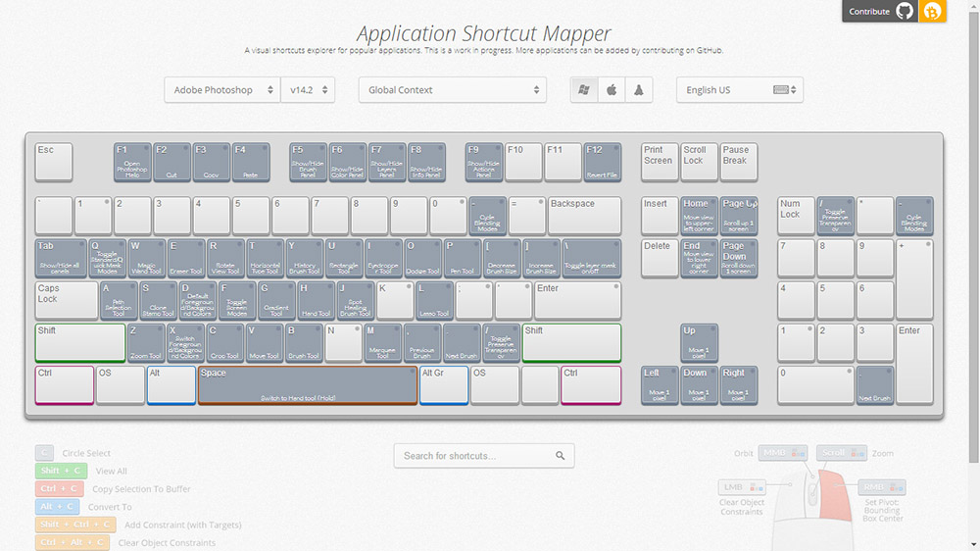The width and height of the screenshot is (980, 551).
Task: Click the O Dodge Tool key
Action: click(422, 258)
